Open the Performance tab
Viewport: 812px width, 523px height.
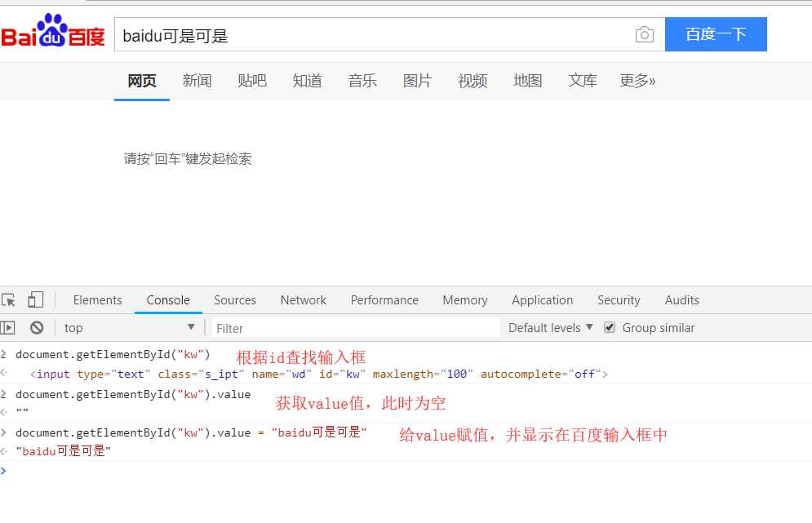click(384, 299)
